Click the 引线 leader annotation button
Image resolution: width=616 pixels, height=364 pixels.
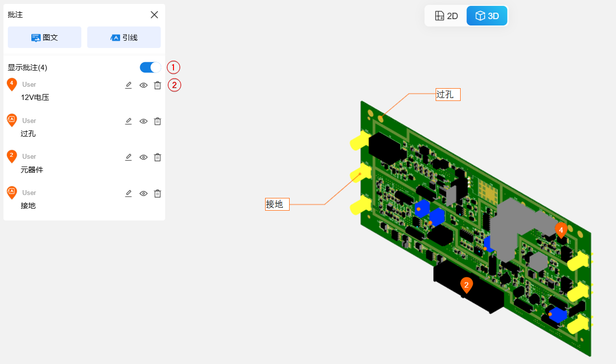124,37
